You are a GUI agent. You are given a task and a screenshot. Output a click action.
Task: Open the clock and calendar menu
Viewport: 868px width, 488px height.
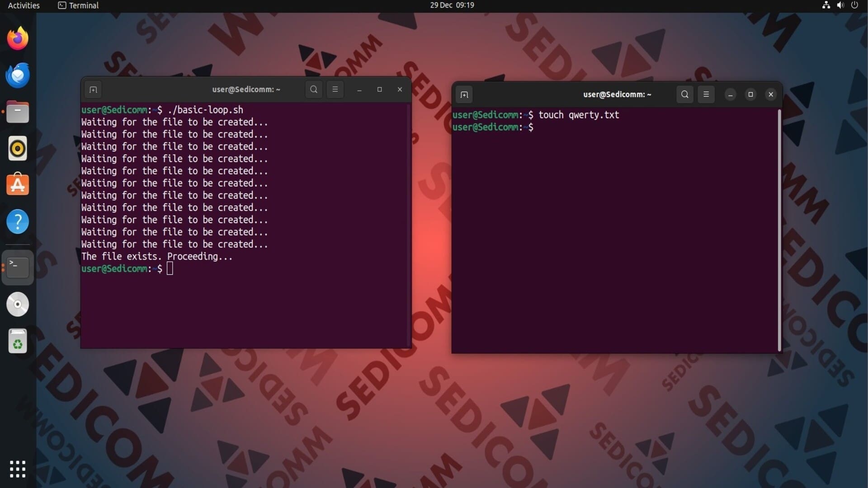point(452,5)
